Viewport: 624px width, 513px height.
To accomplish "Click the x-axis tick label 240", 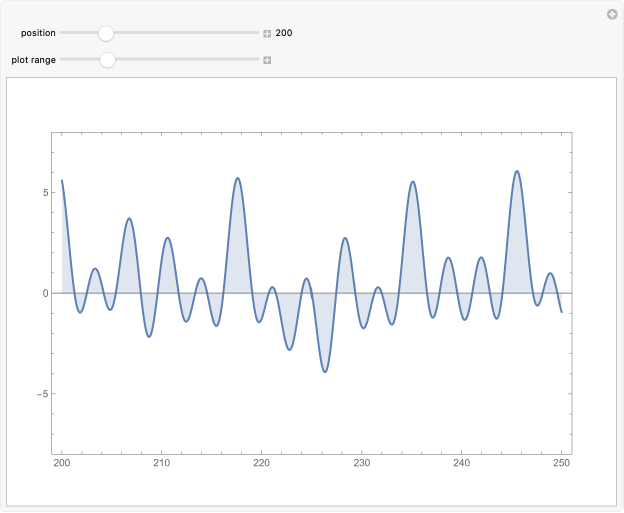I will tap(462, 463).
